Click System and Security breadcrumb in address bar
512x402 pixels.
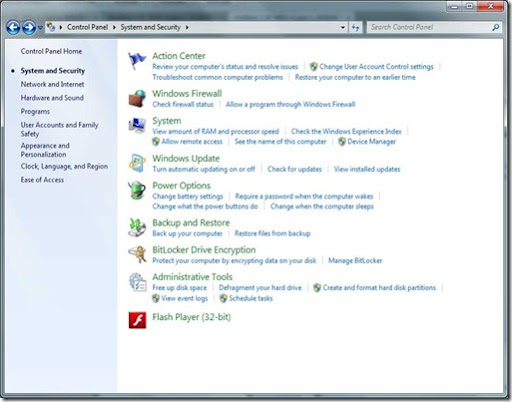(151, 27)
